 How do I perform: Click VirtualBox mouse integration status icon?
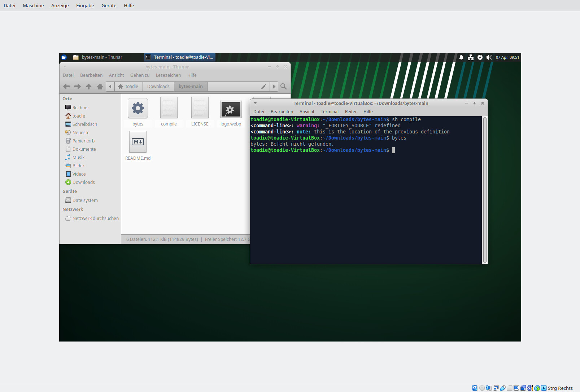537,388
